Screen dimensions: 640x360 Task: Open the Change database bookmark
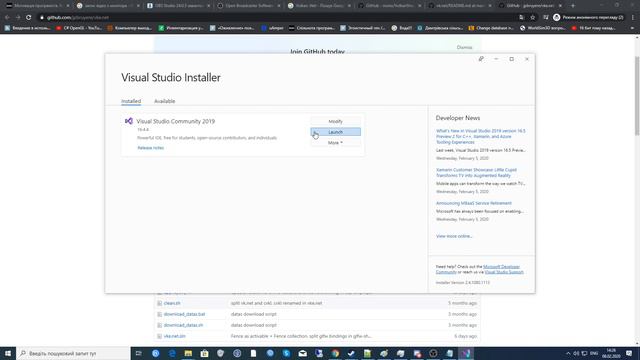tap(491, 28)
